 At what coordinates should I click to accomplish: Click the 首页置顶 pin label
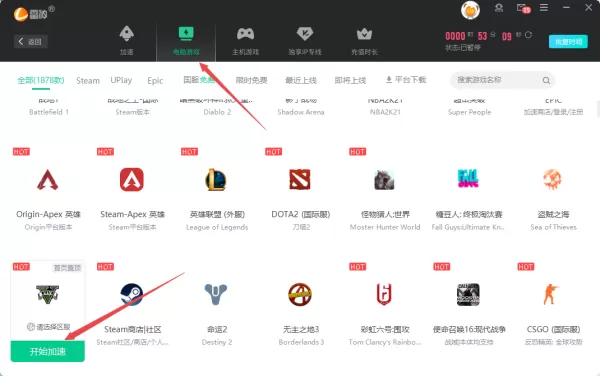(x=67, y=268)
